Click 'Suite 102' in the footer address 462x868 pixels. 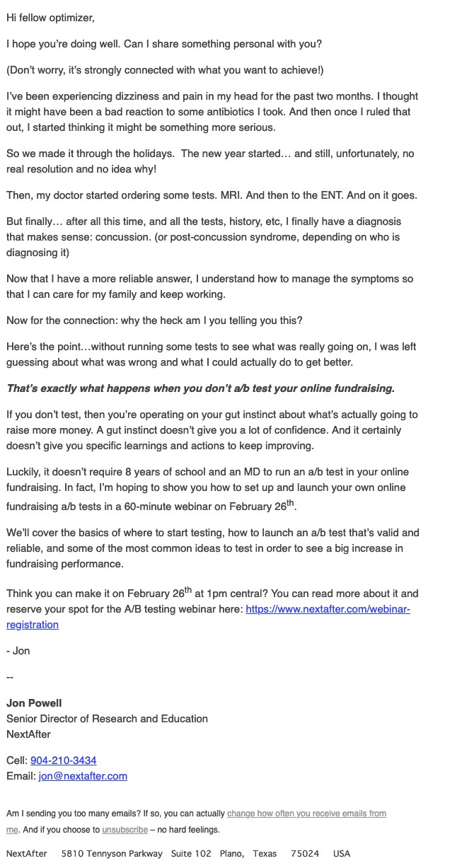(x=191, y=854)
